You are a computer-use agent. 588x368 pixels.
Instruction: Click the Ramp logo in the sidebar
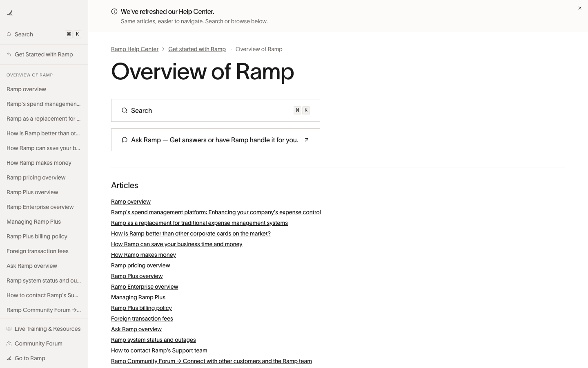10,13
